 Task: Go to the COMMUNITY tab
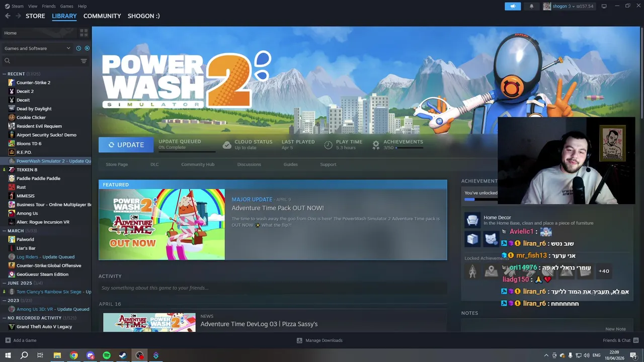[x=102, y=16]
